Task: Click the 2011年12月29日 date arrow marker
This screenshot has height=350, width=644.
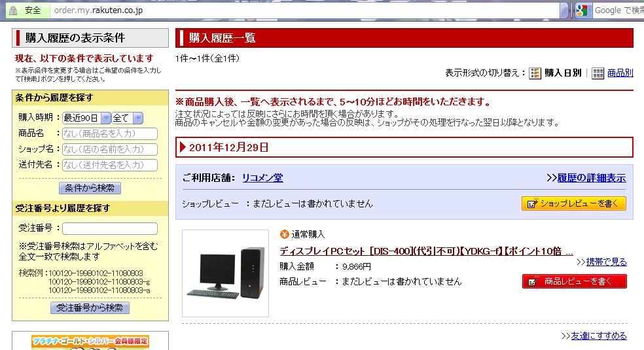Action: [x=183, y=147]
